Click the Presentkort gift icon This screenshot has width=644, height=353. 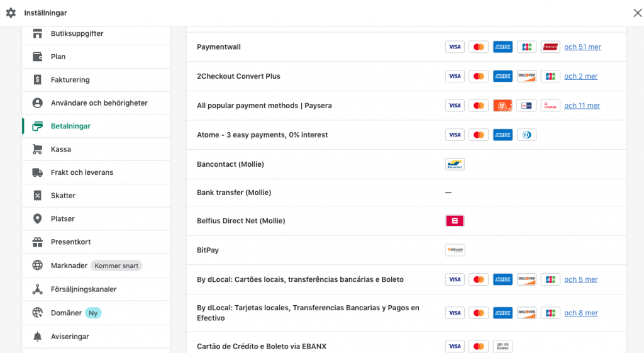(x=37, y=242)
